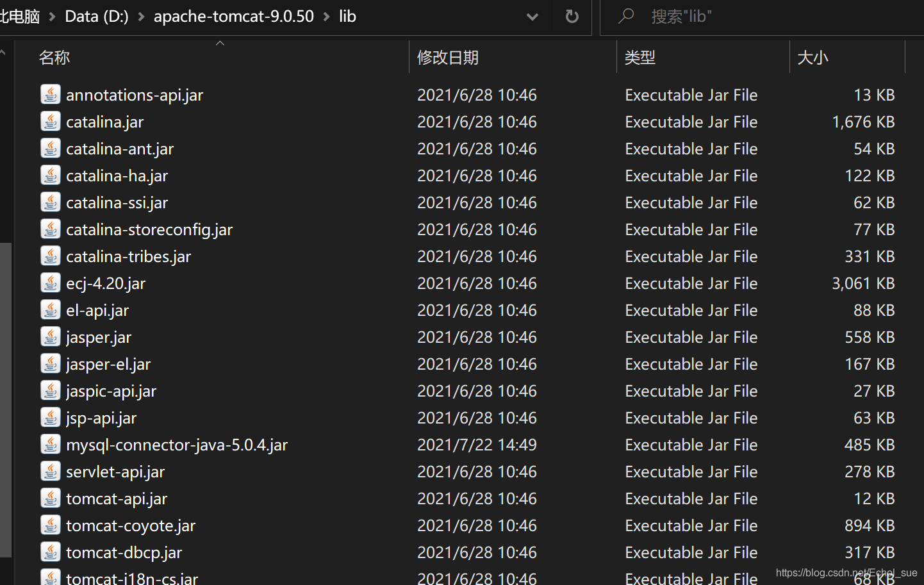The height and width of the screenshot is (585, 924).
Task: Select file name mysql-connector-java-5.0.4.jar
Action: tap(177, 445)
